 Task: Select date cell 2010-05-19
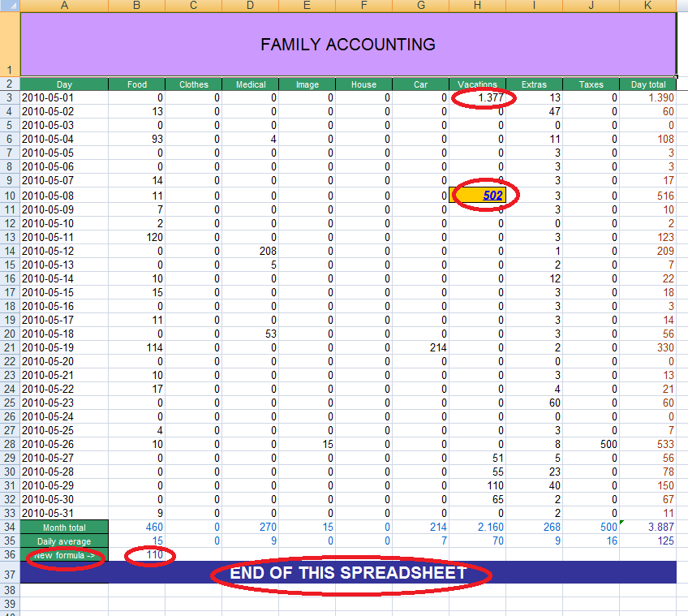pos(64,347)
